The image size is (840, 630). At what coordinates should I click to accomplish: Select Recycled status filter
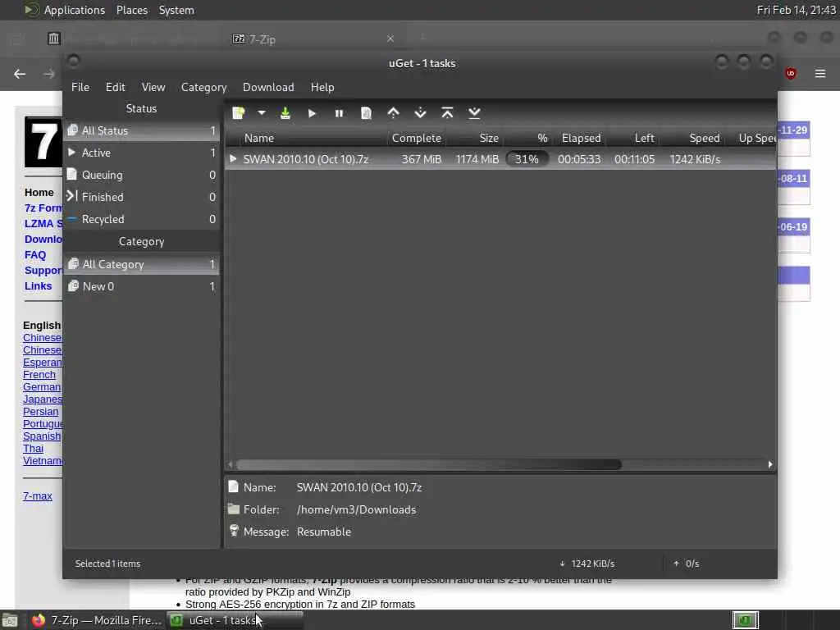click(x=141, y=219)
